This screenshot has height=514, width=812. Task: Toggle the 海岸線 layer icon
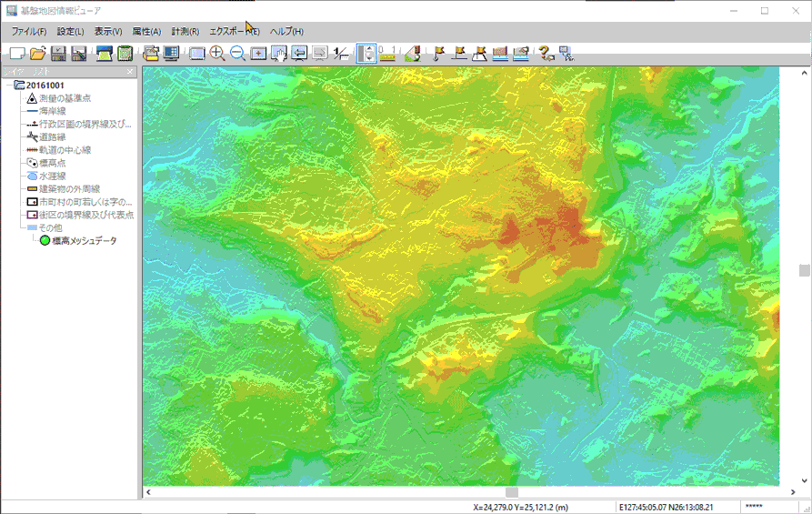click(32, 111)
